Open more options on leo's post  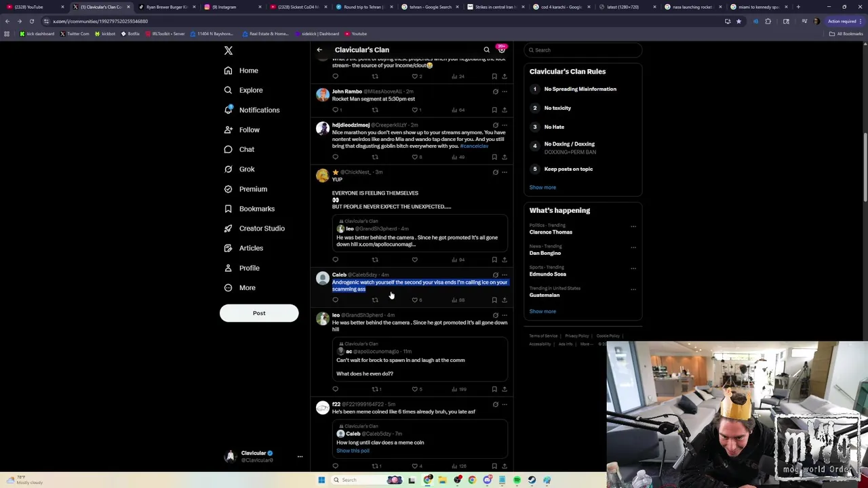point(504,315)
